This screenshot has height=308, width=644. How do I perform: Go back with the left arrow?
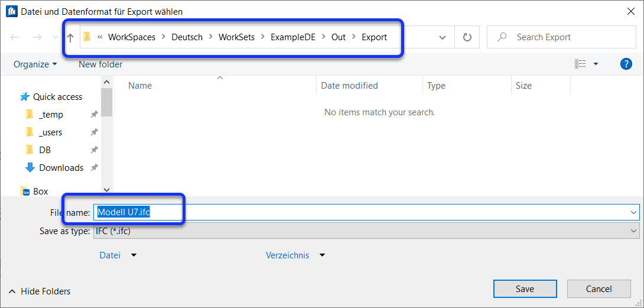pos(15,37)
